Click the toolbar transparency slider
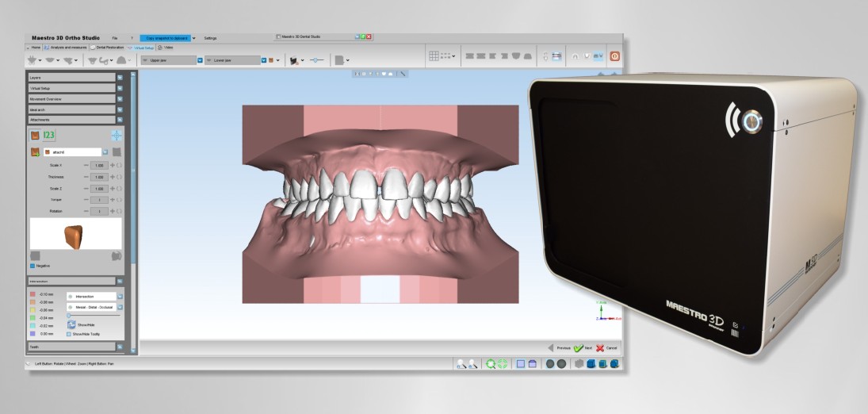The image size is (868, 414). 316,59
